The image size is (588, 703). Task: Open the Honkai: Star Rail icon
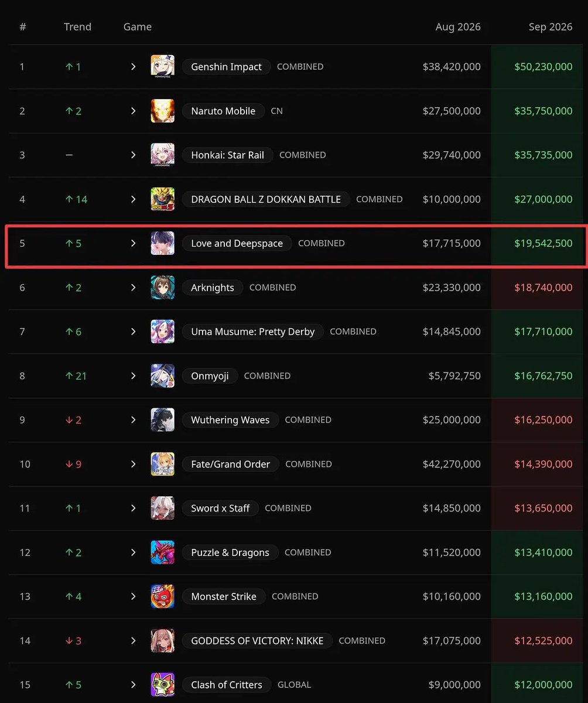pos(162,155)
